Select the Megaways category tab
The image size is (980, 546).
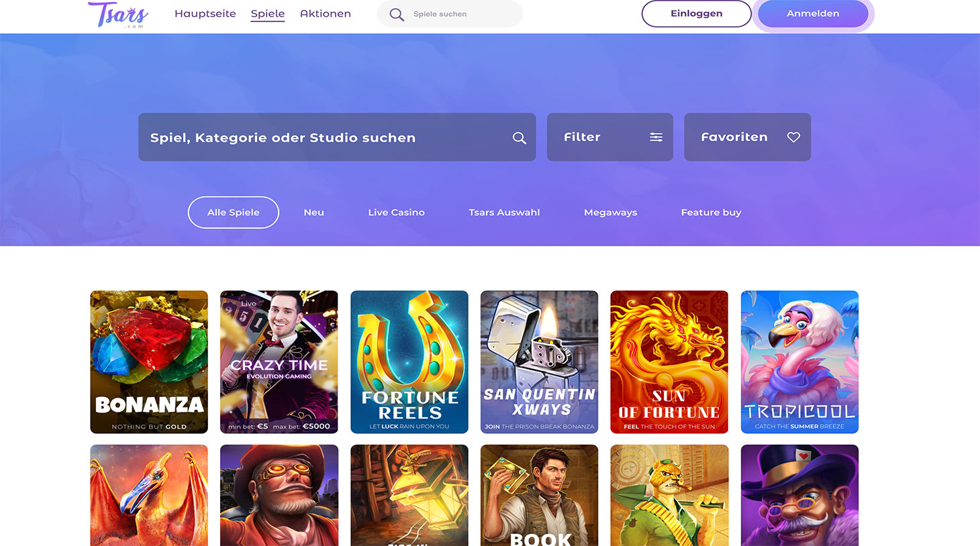tap(610, 212)
